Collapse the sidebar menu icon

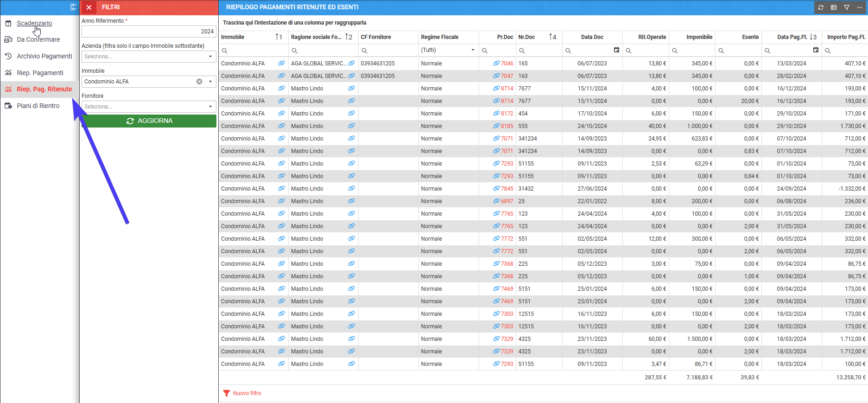(x=73, y=7)
